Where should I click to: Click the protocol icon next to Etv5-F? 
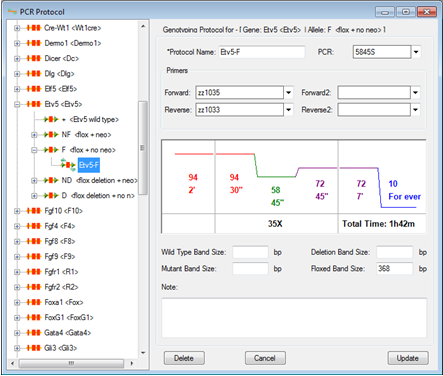tap(68, 165)
